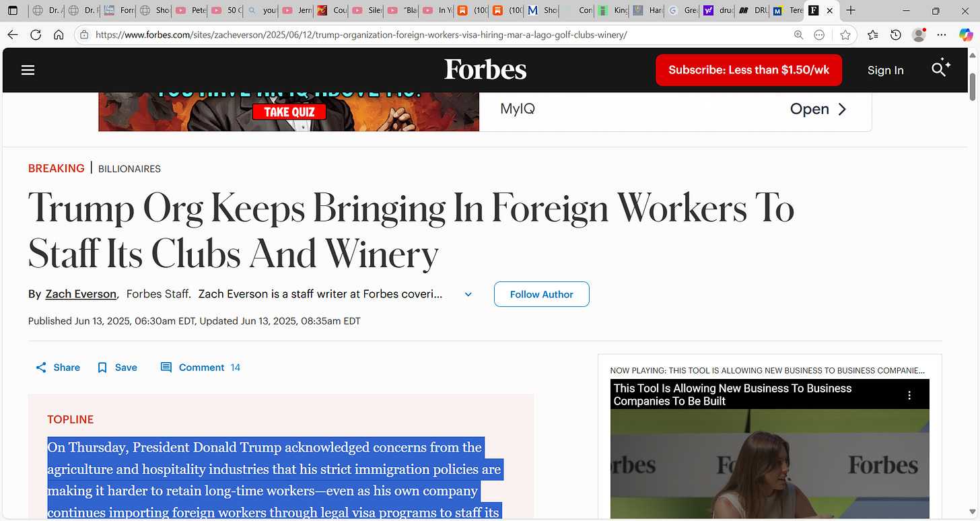
Task: Switch to 'In Y' YouTube tab
Action: (x=438, y=11)
